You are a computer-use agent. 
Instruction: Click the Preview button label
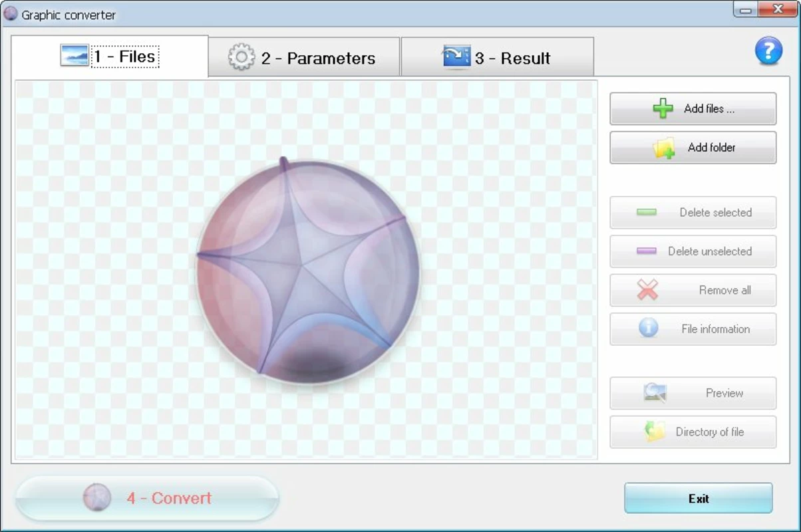[724, 393]
